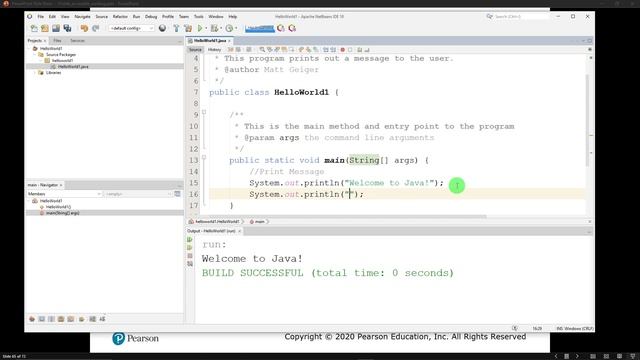Click the green Re-run icon in Output panel

pos(190,240)
